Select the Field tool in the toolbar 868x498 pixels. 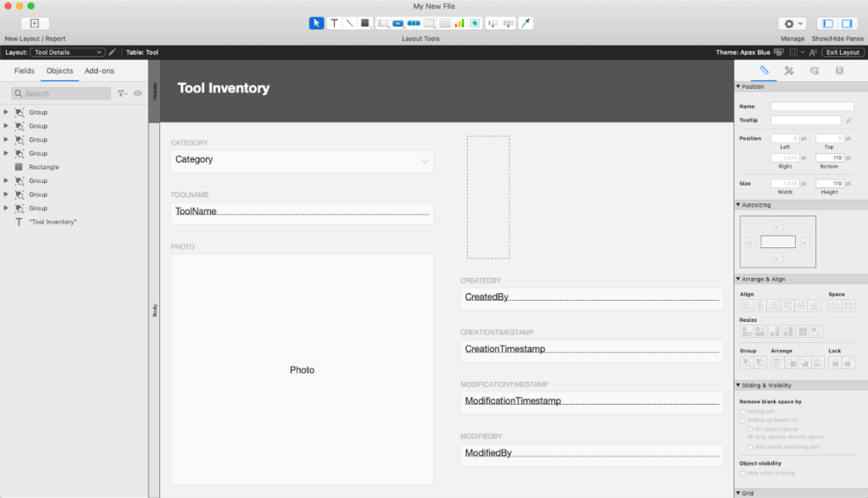(x=491, y=23)
